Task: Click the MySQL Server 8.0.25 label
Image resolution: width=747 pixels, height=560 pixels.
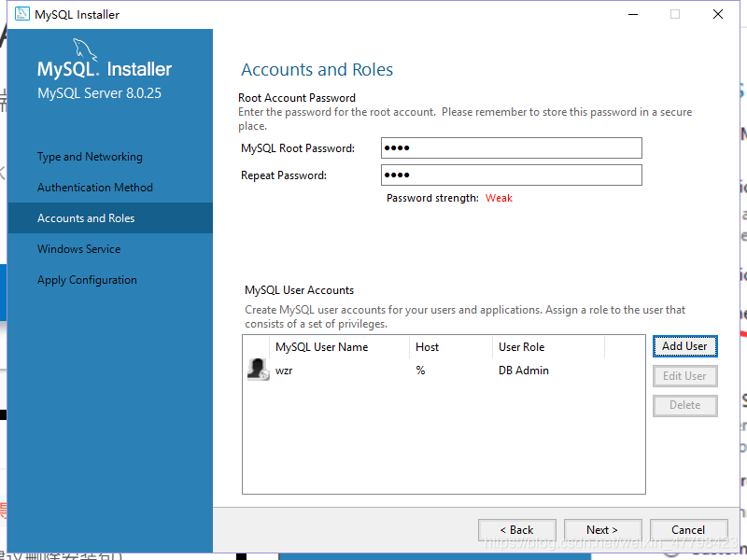Action: tap(100, 92)
